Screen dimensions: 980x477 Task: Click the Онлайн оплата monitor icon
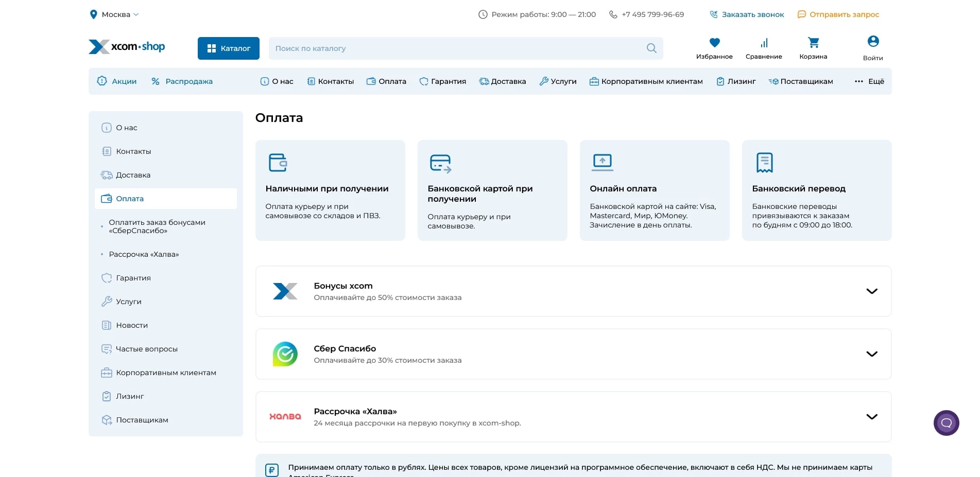point(602,162)
